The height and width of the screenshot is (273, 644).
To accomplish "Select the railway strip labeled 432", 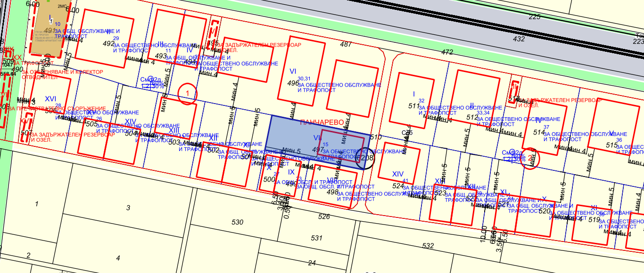I will pos(519,39).
